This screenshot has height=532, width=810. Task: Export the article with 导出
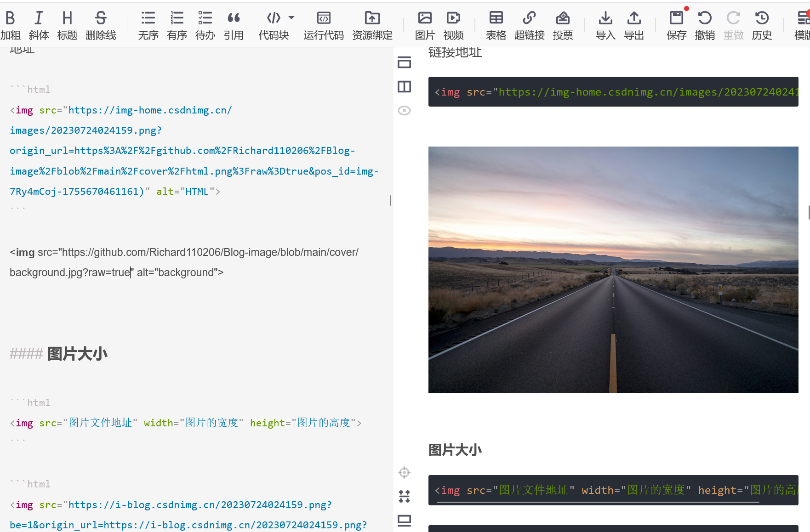tap(634, 25)
